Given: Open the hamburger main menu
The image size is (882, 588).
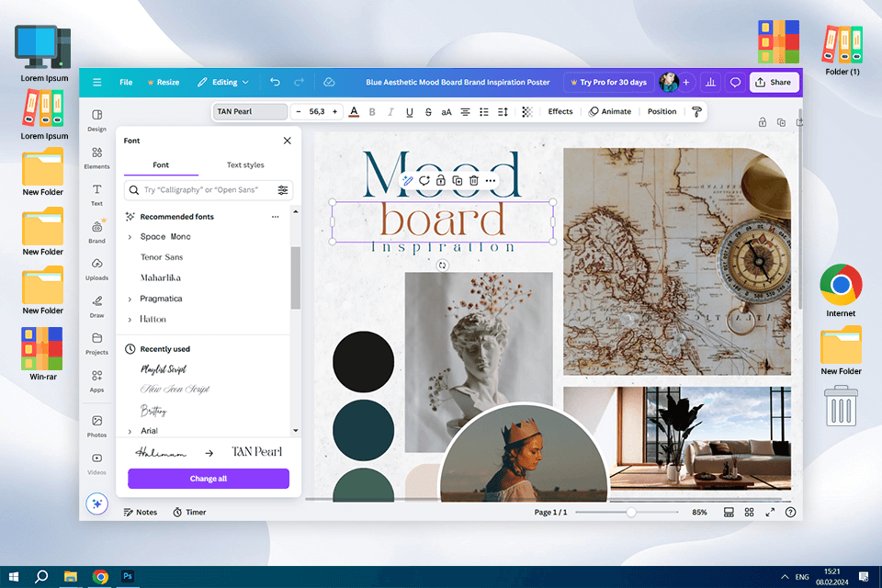Looking at the screenshot, I should (96, 82).
